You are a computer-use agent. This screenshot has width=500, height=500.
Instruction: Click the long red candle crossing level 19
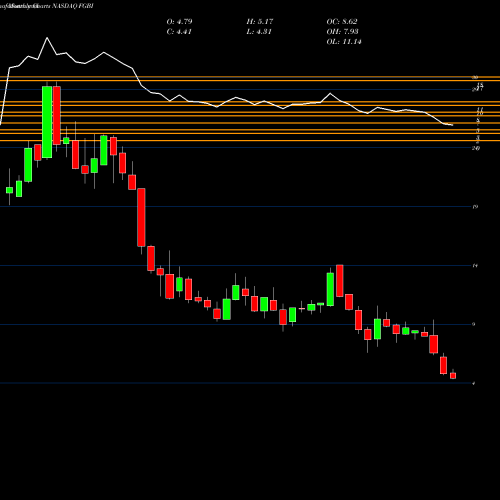click(x=141, y=217)
